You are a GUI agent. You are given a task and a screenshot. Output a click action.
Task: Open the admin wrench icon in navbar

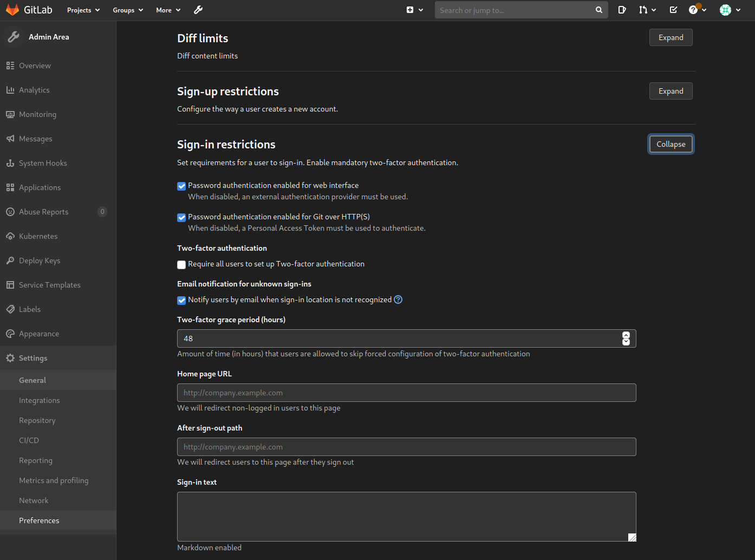click(198, 10)
